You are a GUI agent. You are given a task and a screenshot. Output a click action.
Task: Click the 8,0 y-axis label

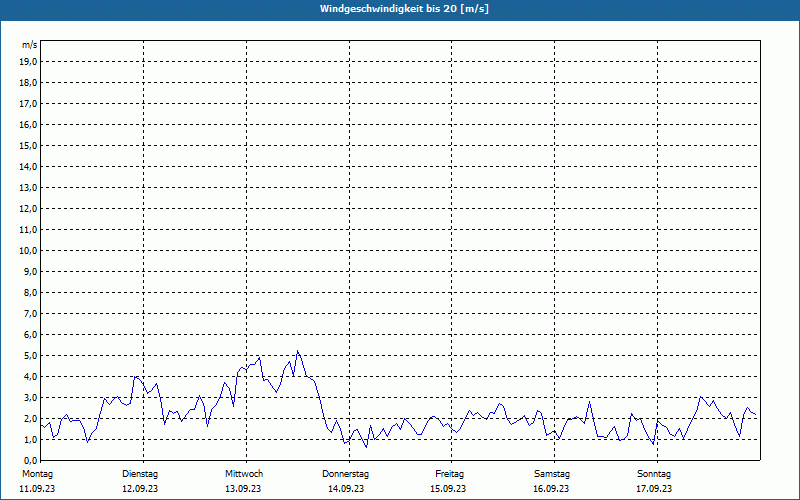30,292
